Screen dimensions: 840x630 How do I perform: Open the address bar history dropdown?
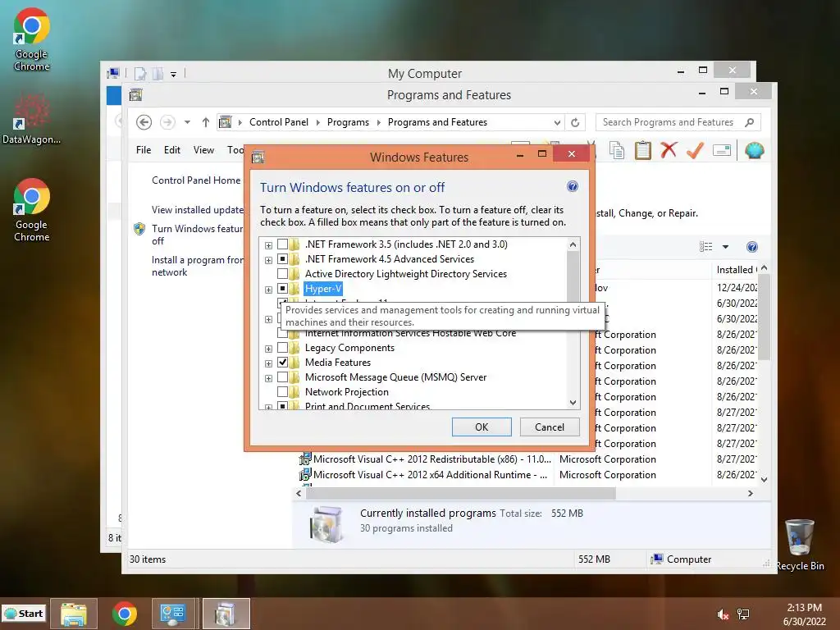(557, 123)
